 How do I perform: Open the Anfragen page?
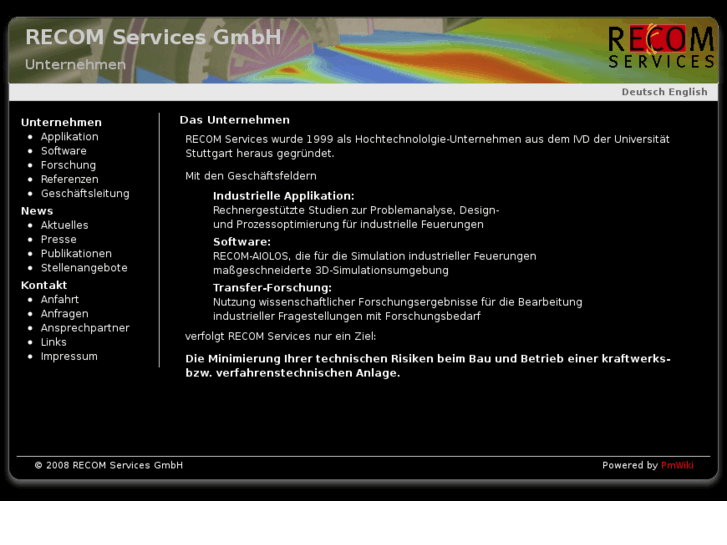point(64,314)
